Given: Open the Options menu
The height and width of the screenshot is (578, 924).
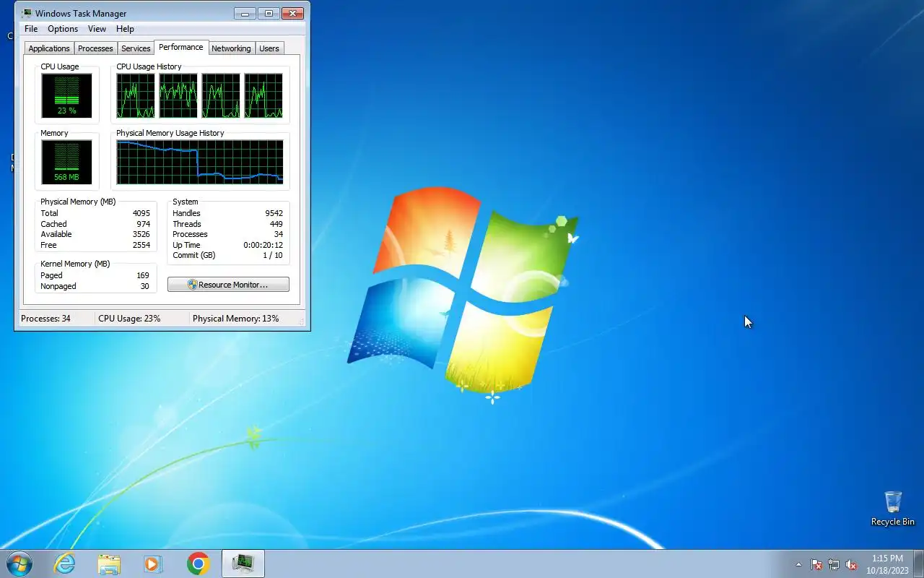Looking at the screenshot, I should pos(63,29).
